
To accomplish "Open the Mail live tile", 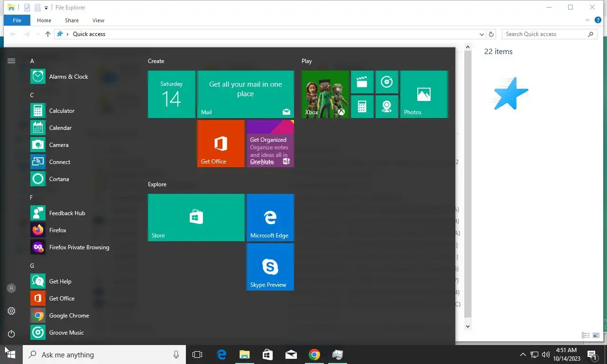I will [x=246, y=94].
